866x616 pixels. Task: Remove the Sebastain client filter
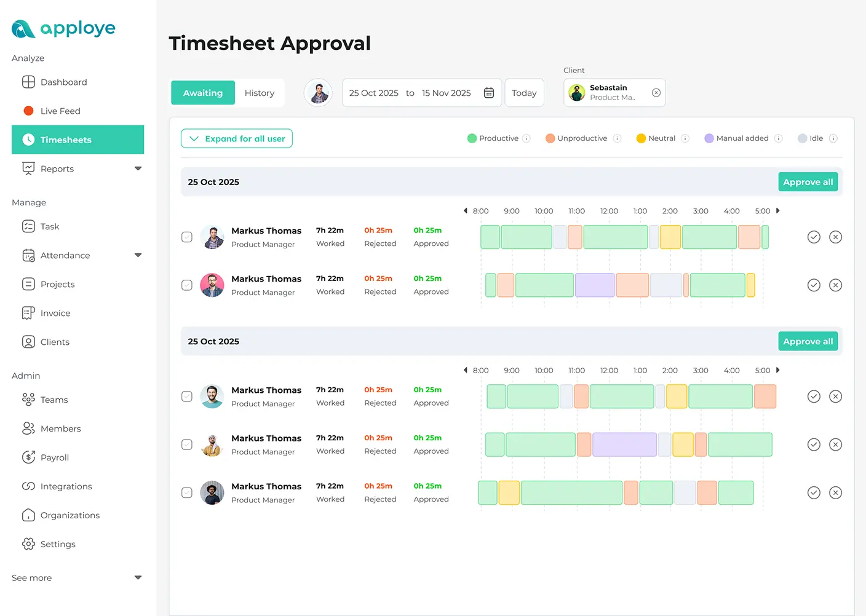[656, 92]
